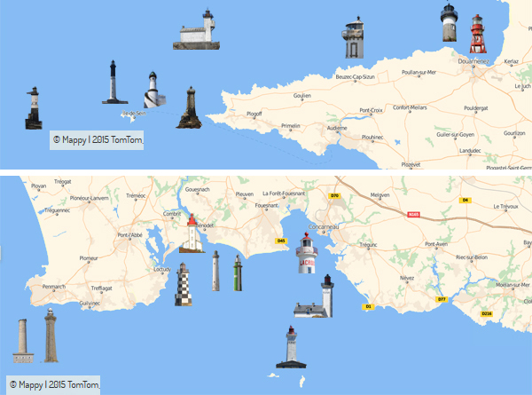Screen dimensions: 532x395
Task: Click the Audierne town label
Action: pyautogui.click(x=337, y=128)
